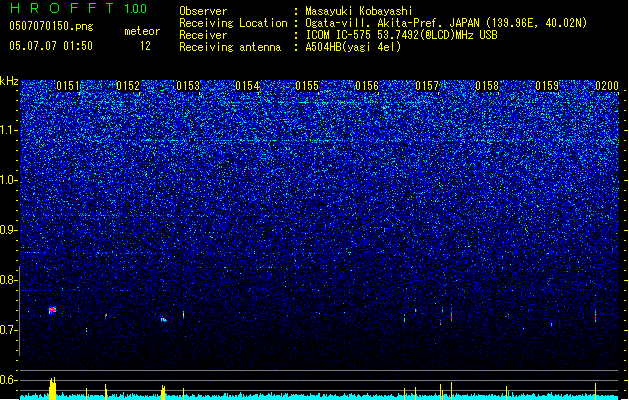Click the 0156 time marker
This screenshot has height=400, width=629.
pyautogui.click(x=367, y=86)
